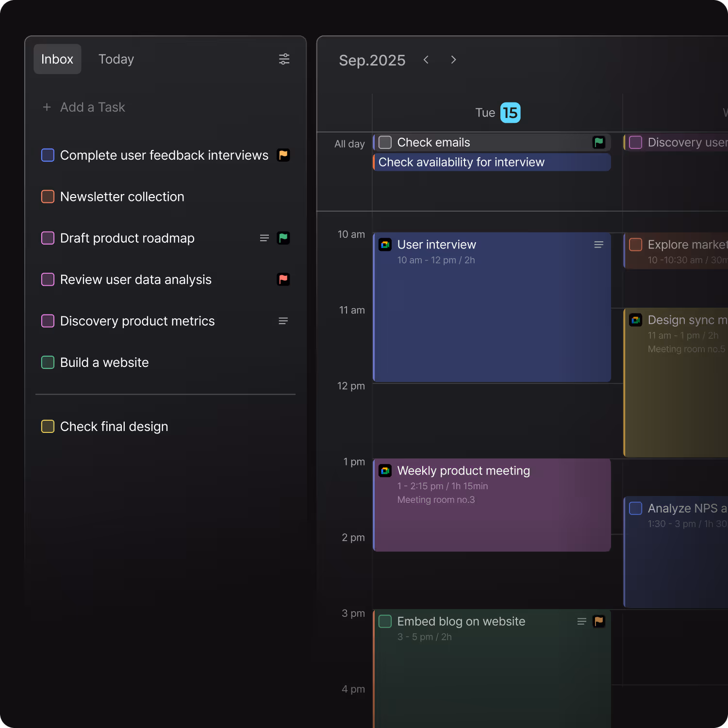Tick the Check emails checkbox
728x728 pixels.
pyautogui.click(x=385, y=142)
